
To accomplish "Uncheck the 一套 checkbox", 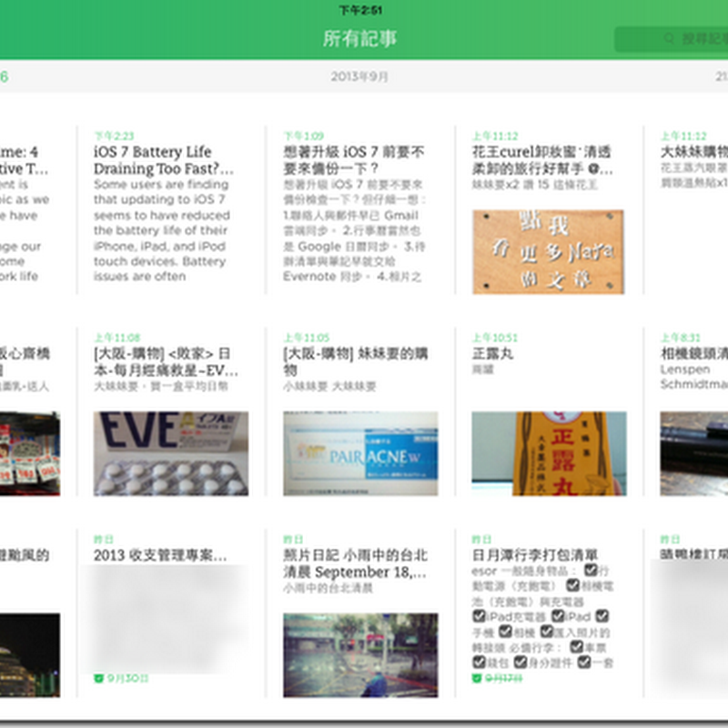I will pos(584,662).
